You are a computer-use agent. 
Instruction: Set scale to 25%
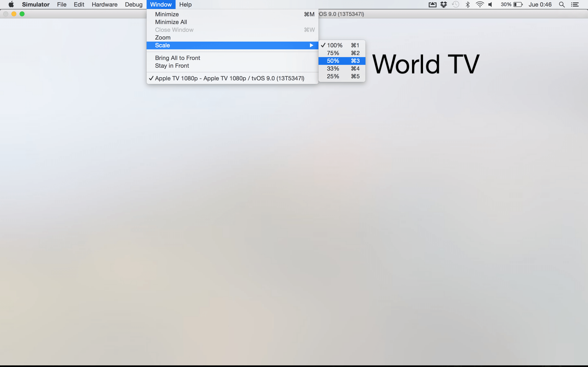(333, 76)
